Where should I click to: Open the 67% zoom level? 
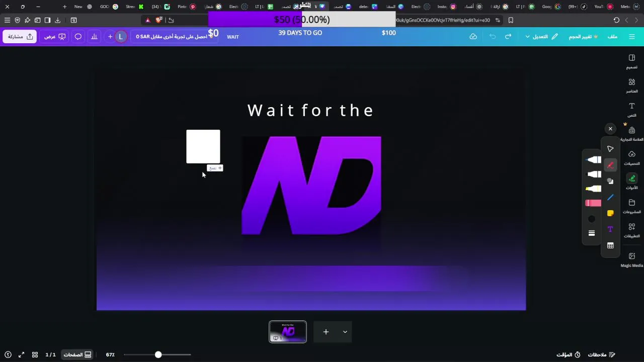click(110, 354)
